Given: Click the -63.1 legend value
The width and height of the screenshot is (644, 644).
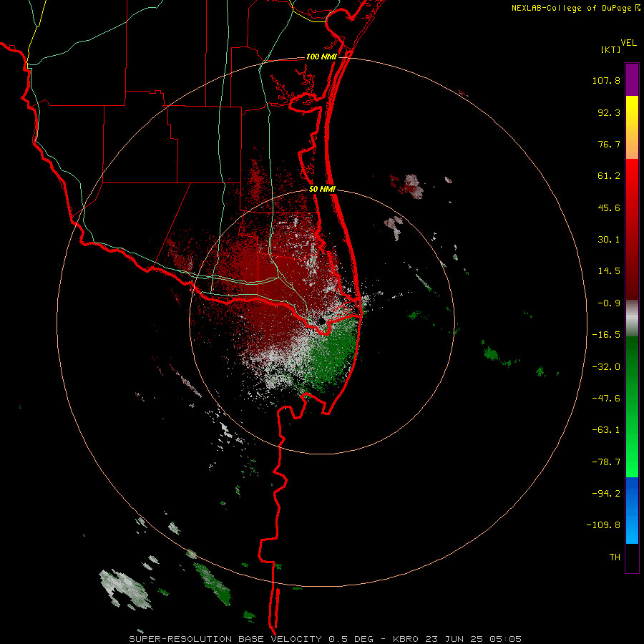Looking at the screenshot, I should [x=606, y=430].
